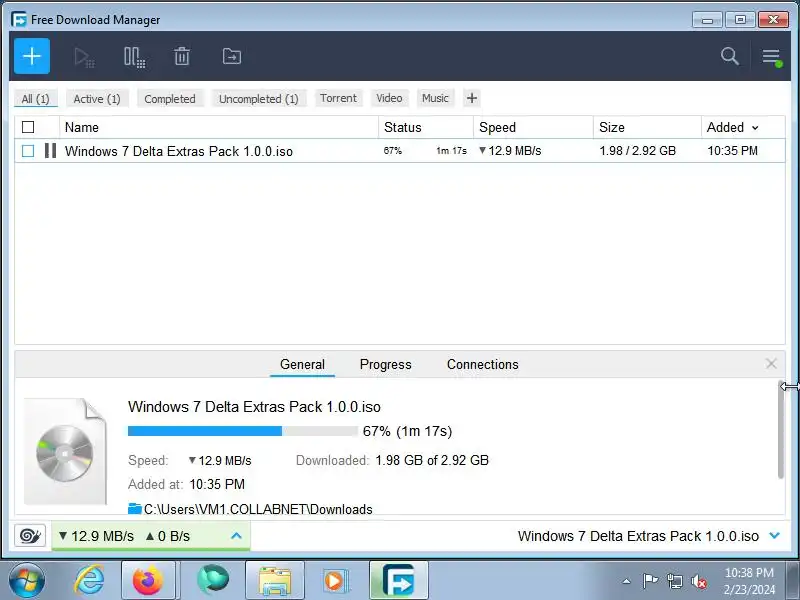Open Firefox from taskbar
Image resolution: width=800 pixels, height=600 pixels.
coord(148,581)
